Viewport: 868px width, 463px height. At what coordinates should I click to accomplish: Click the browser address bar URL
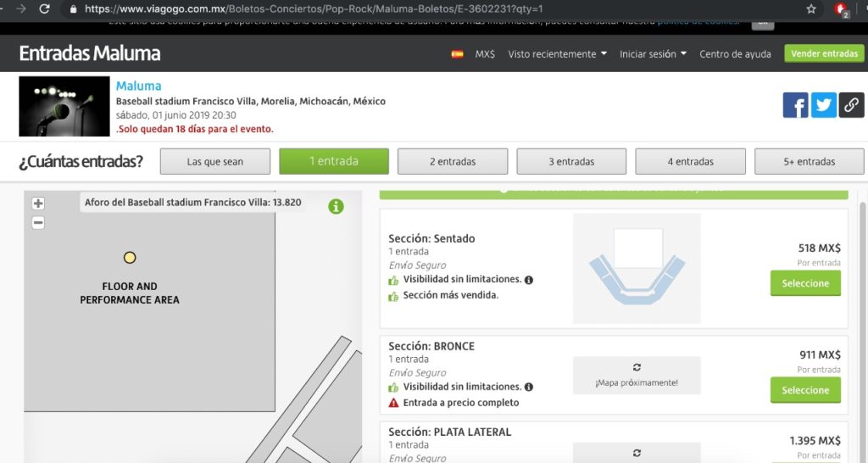pyautogui.click(x=314, y=8)
